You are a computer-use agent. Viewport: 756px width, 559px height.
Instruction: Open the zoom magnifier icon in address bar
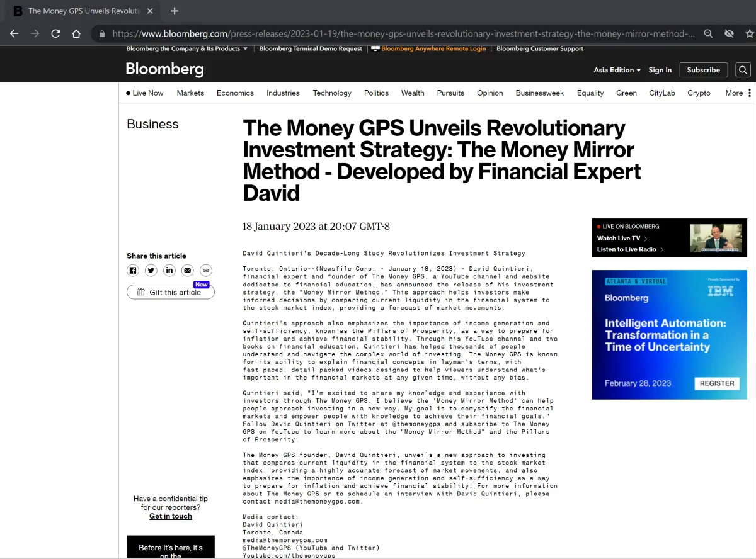(708, 33)
